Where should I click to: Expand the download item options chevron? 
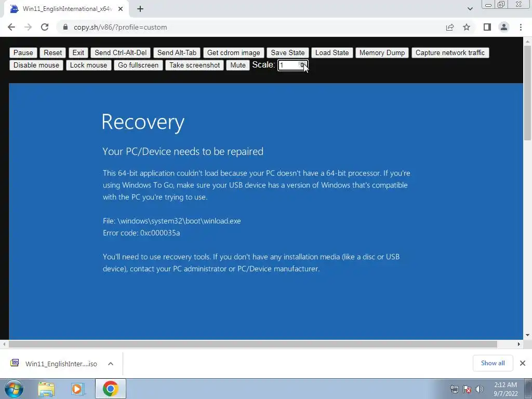coord(111,364)
